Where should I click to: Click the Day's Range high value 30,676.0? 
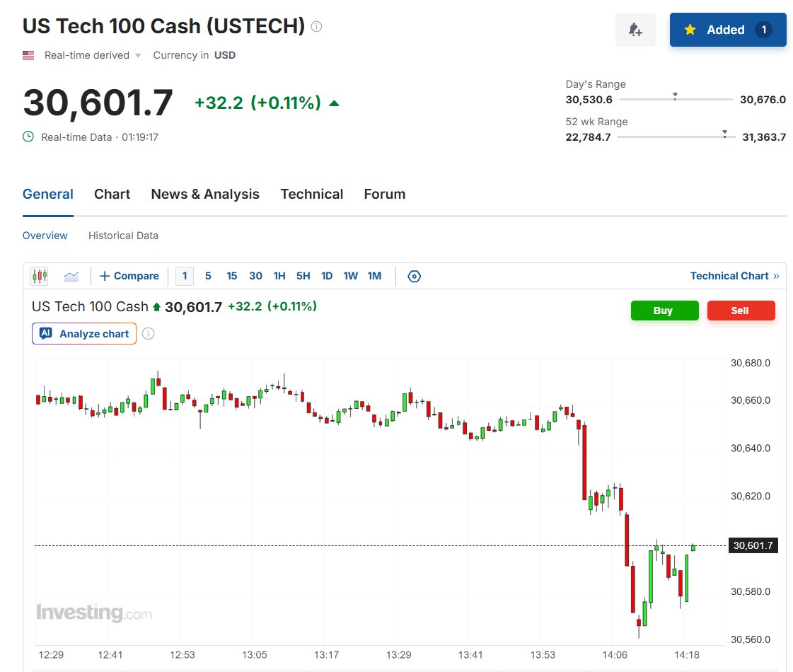point(763,100)
